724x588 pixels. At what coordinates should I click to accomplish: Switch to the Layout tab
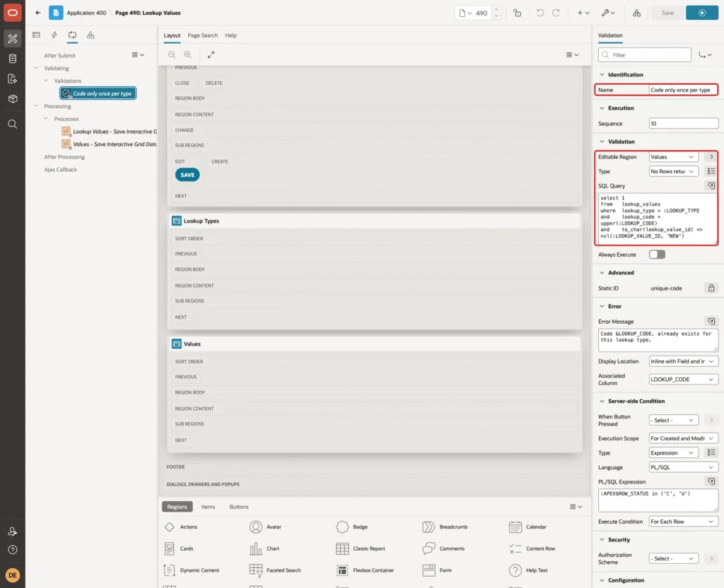[x=172, y=35]
